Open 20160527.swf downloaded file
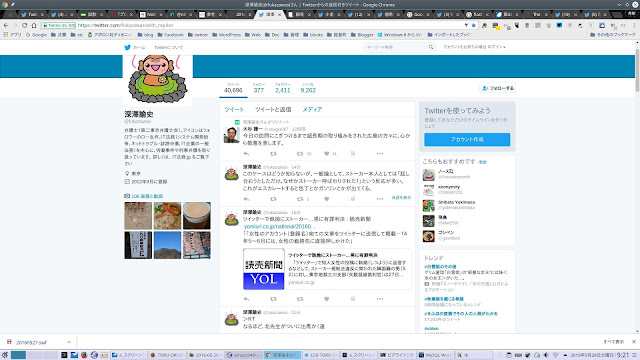640x360 pixels. (x=31, y=342)
